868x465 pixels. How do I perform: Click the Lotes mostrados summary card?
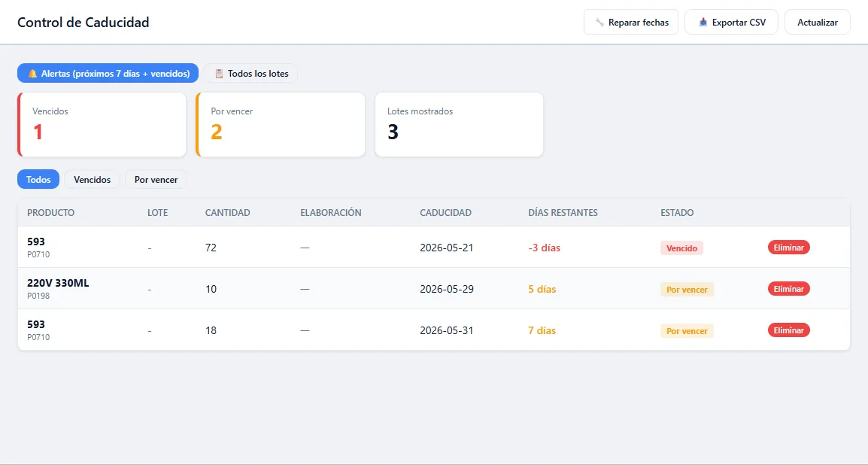(x=459, y=125)
